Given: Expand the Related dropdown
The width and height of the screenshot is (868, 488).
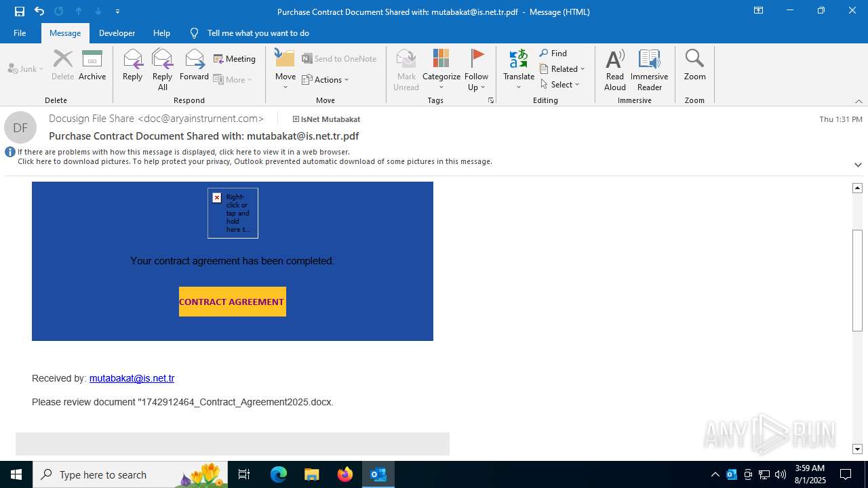Looking at the screenshot, I should 562,69.
